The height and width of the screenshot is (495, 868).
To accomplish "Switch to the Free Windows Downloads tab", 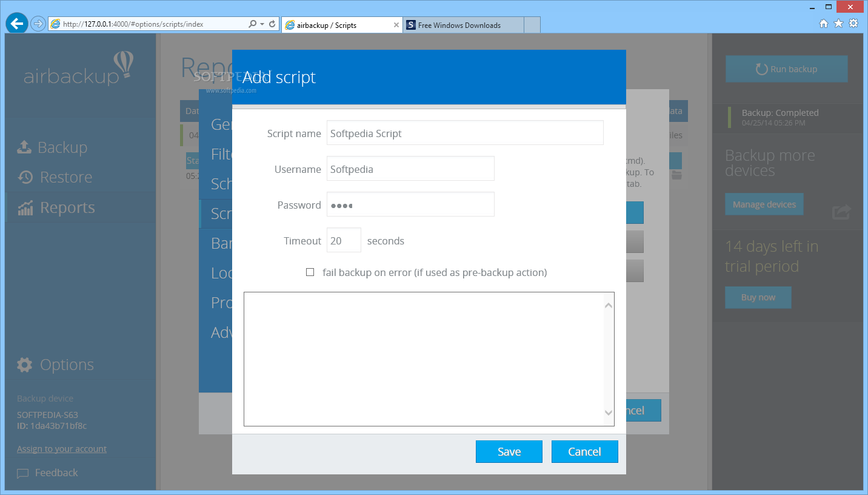I will point(464,25).
